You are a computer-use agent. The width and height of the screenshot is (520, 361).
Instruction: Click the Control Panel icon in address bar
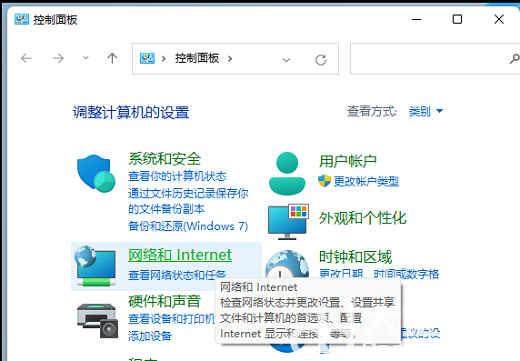[x=147, y=59]
